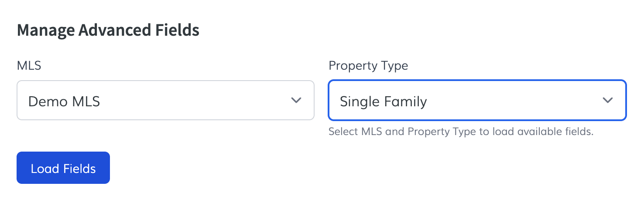Focus the MLS select box

point(165,100)
